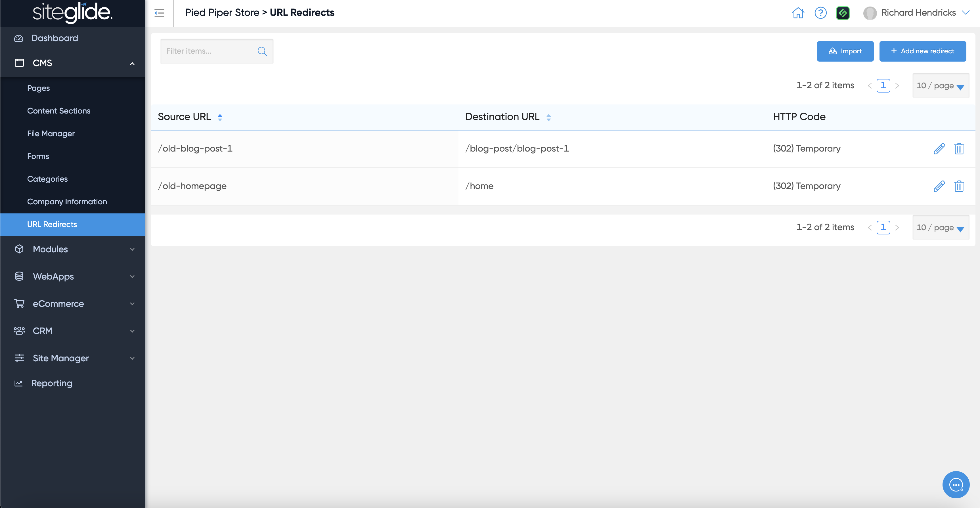
Task: Click the search magnifier in filter box
Action: [262, 51]
